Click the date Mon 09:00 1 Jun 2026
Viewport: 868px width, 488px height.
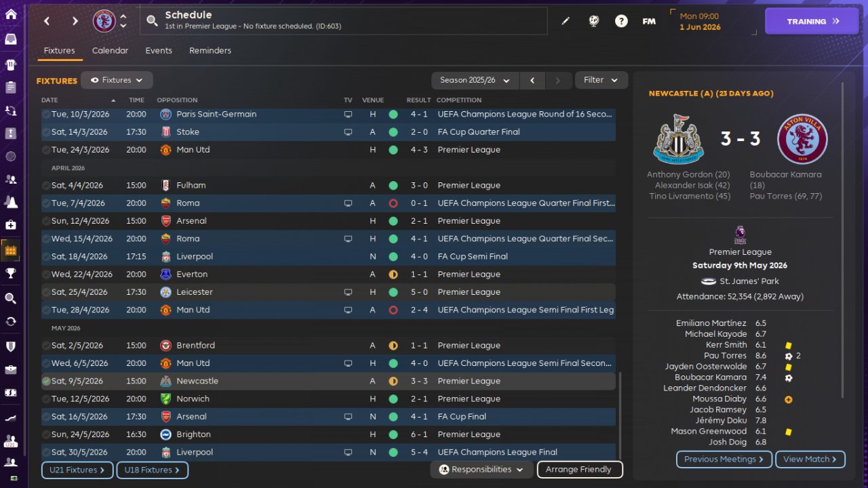(700, 22)
